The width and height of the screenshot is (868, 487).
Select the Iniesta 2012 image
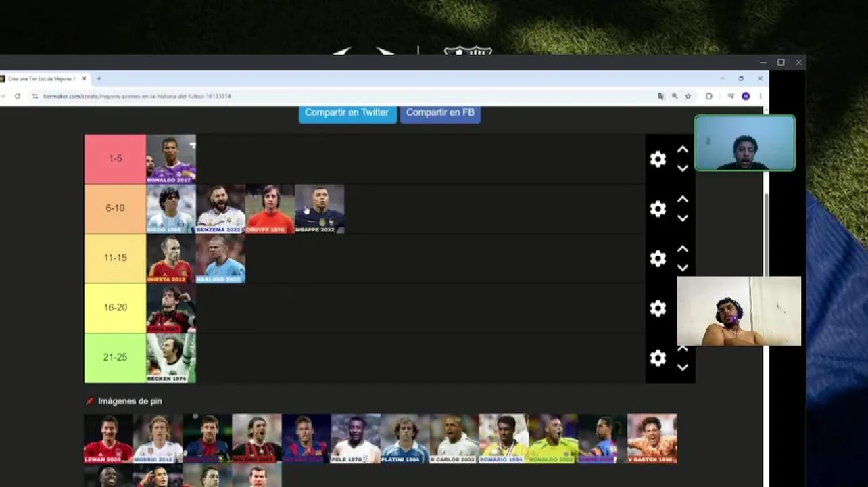point(171,258)
